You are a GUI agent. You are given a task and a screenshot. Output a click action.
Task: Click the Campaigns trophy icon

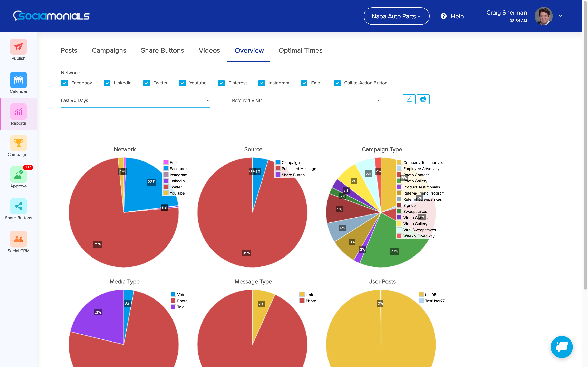18,143
